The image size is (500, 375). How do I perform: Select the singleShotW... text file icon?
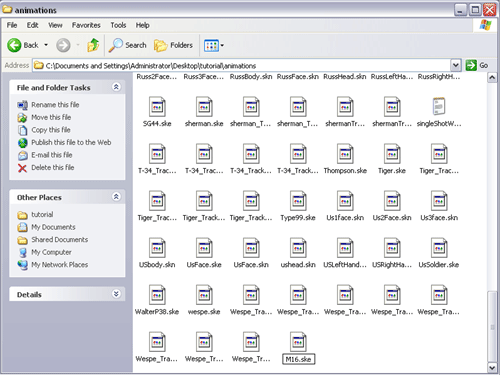439,106
